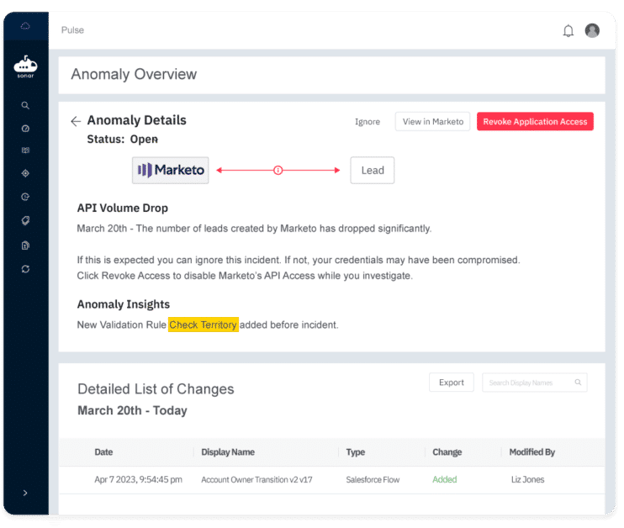This screenshot has width=624, height=528.
Task: Open the notifications bell
Action: click(568, 31)
